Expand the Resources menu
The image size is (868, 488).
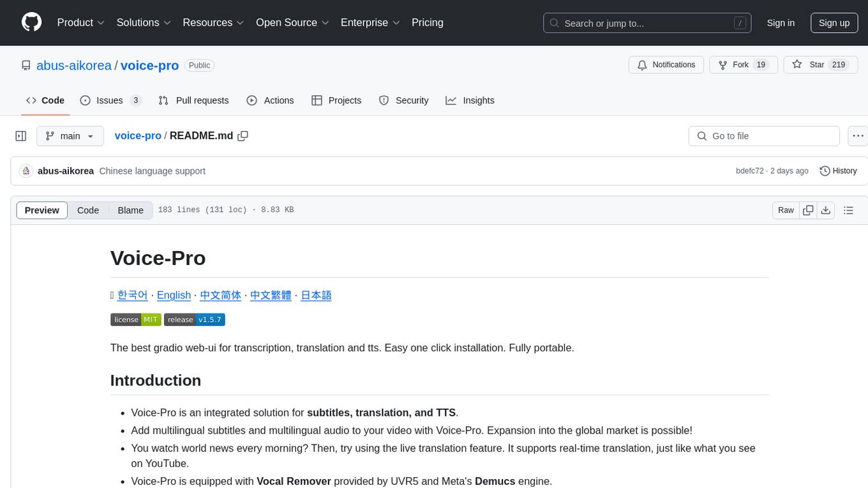[213, 22]
